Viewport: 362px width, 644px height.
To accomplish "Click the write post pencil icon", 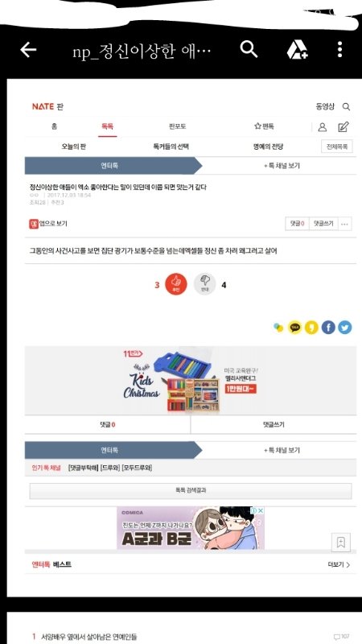I will coord(343,127).
